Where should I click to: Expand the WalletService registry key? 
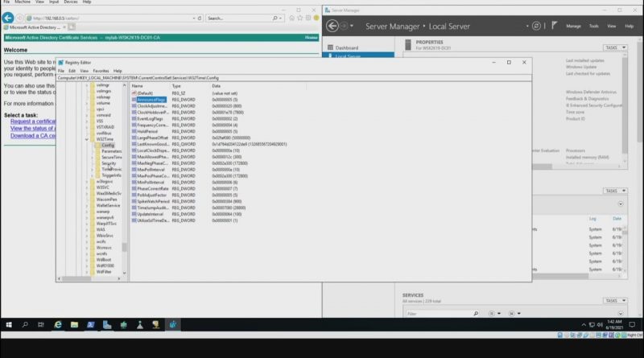coord(87,205)
